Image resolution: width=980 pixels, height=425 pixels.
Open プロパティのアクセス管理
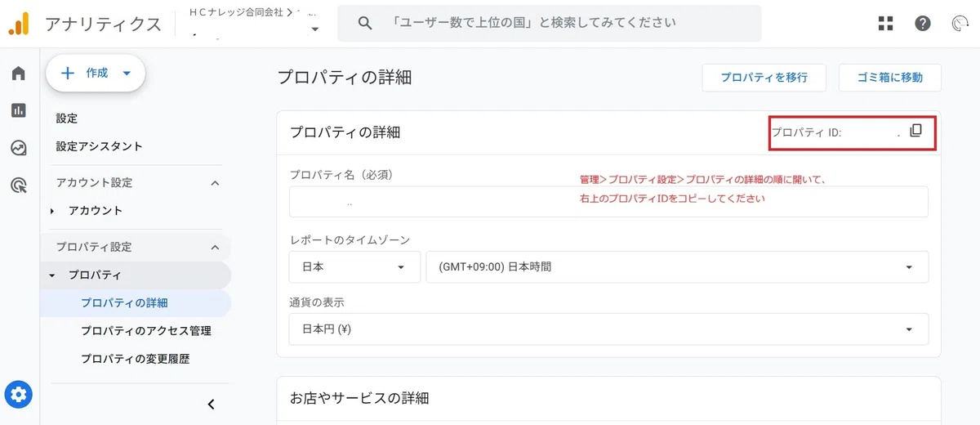point(146,331)
